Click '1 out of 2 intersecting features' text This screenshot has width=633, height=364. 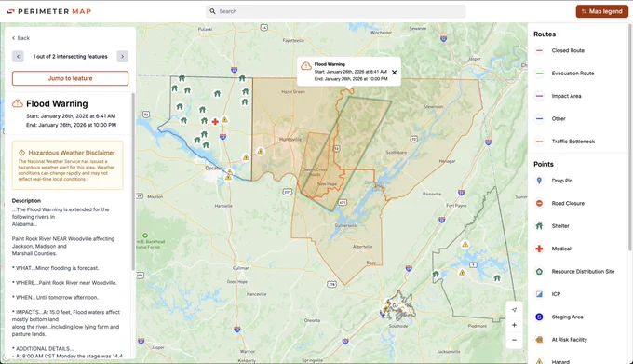70,57
